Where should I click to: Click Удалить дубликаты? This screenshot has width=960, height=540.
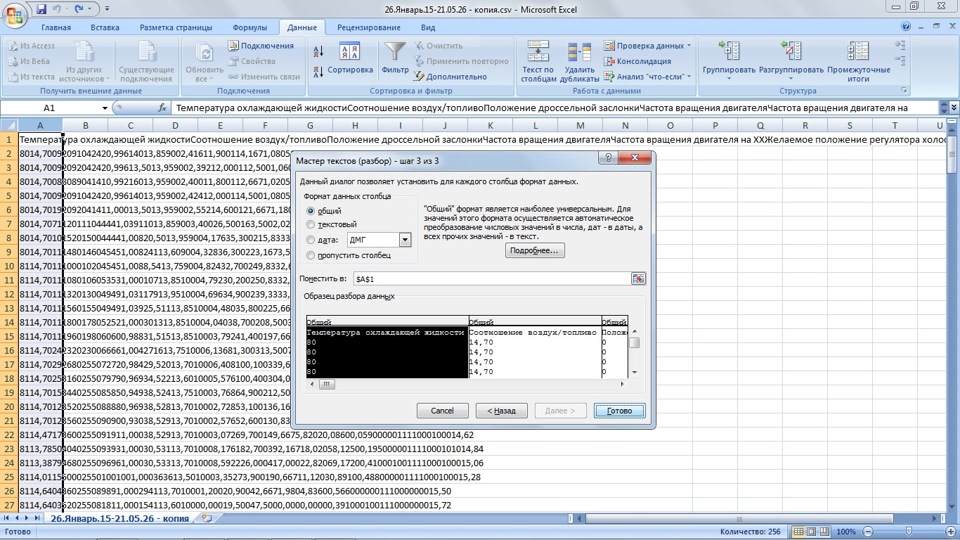point(579,62)
